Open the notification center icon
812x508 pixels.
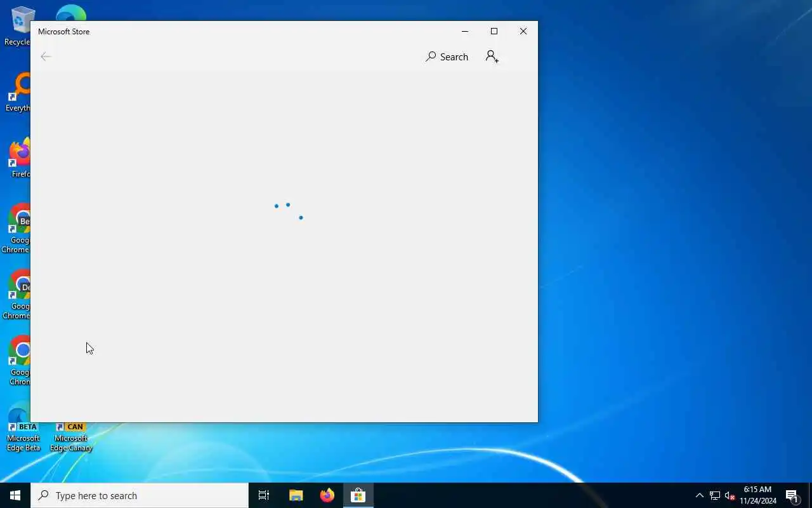pos(792,495)
